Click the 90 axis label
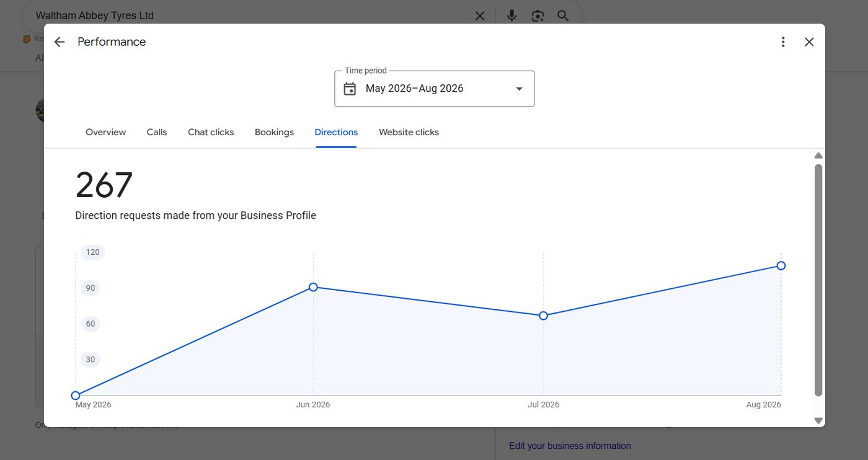The height and width of the screenshot is (460, 868). click(x=91, y=288)
